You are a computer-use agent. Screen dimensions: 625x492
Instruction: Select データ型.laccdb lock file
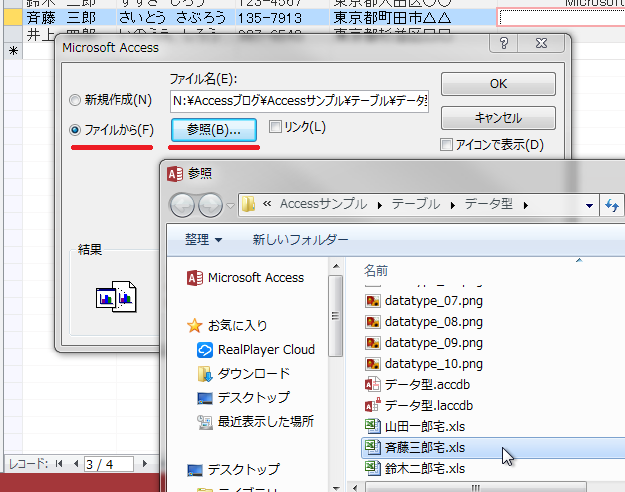point(429,406)
